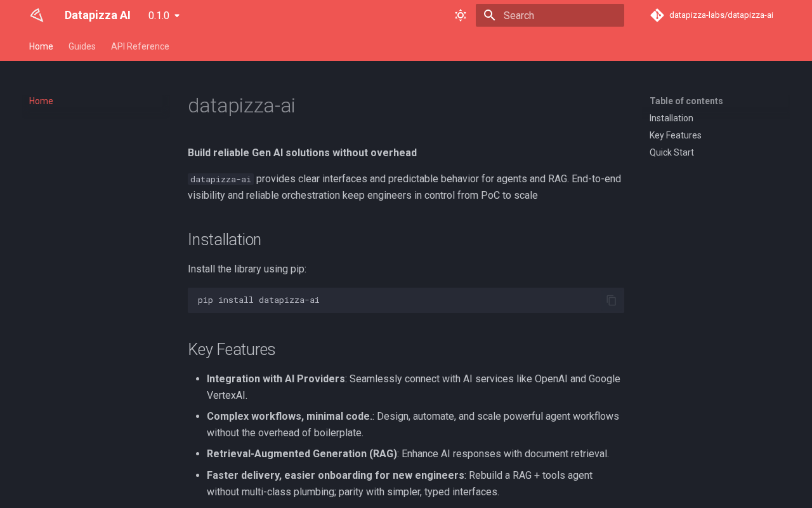
Task: Click the datapizza-ai page heading
Action: [x=242, y=105]
